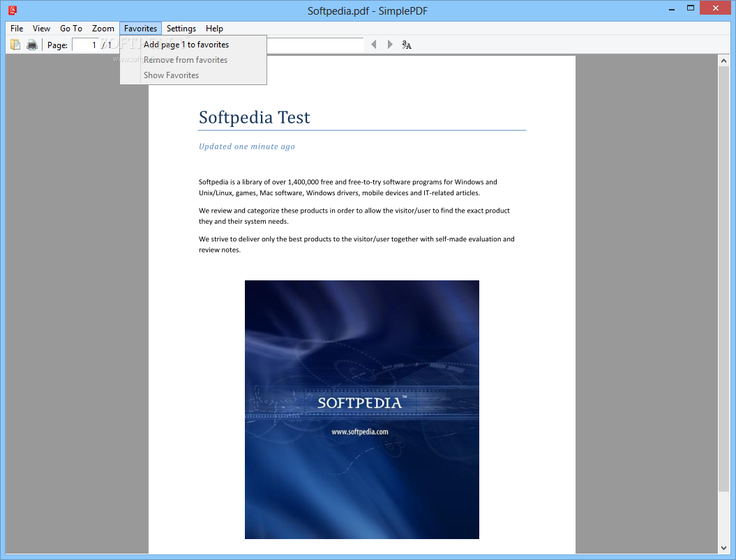Click the 'Updated one minute ago' subtitle
Viewport: 736px width, 560px height.
coord(247,146)
